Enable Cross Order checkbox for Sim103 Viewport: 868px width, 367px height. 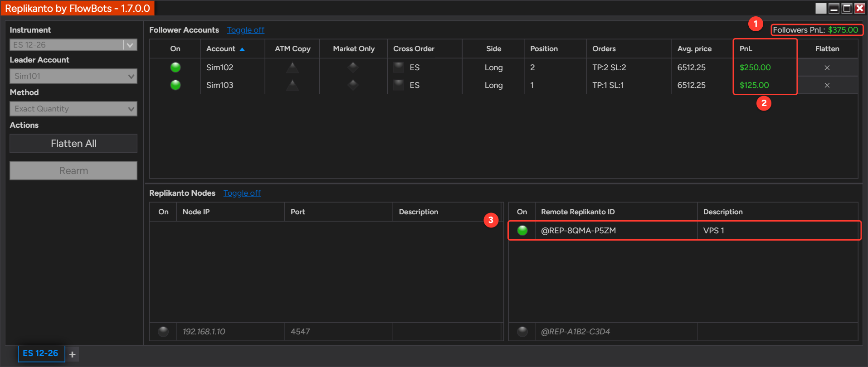tap(399, 85)
